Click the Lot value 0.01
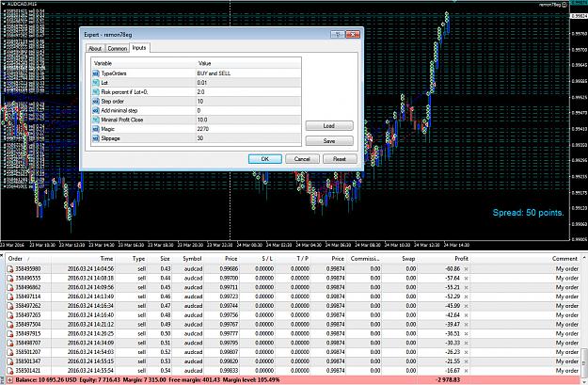 248,83
